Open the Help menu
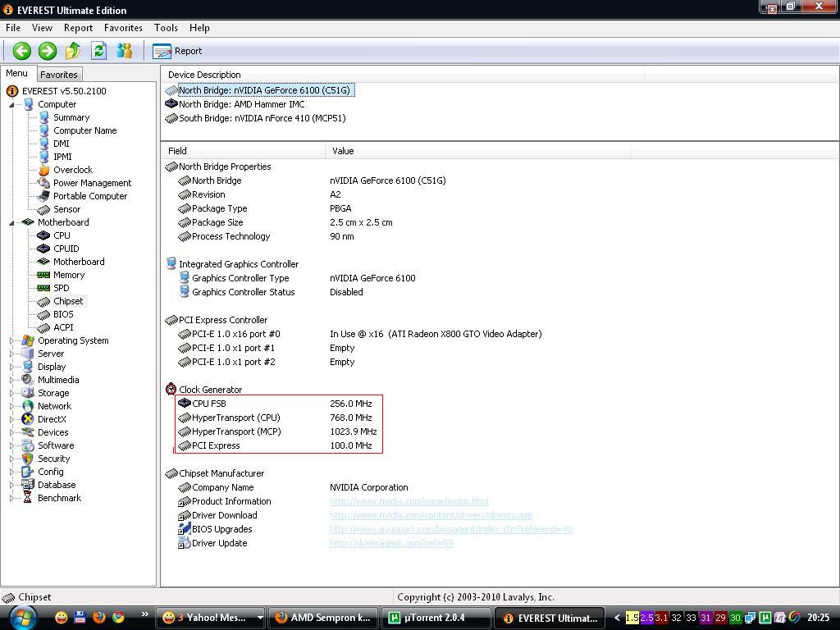 point(199,28)
